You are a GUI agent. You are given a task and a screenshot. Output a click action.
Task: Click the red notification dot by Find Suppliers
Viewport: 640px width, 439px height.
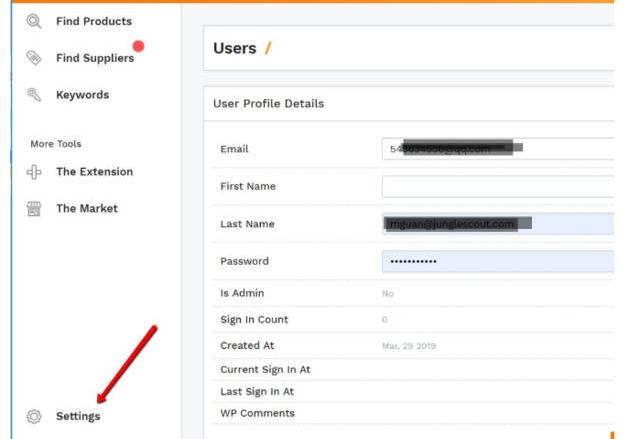click(x=139, y=46)
